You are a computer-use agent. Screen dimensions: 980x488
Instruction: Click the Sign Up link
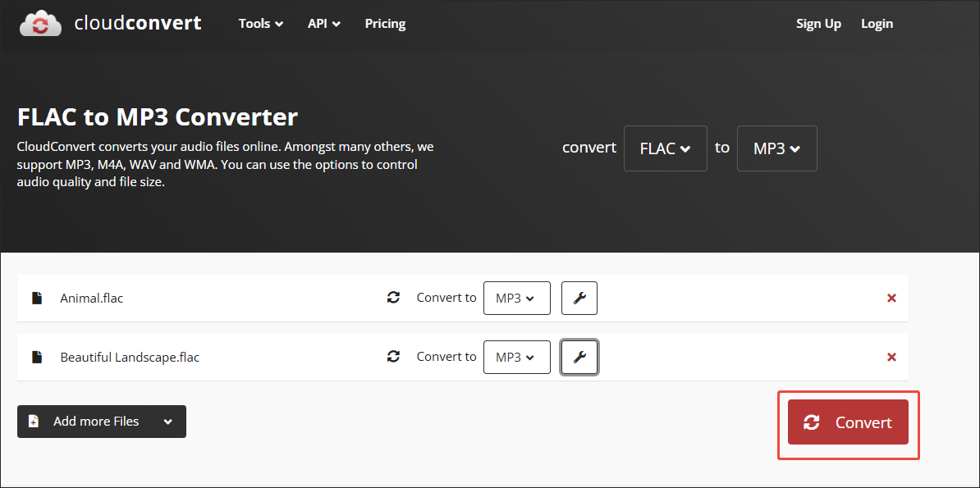(818, 24)
